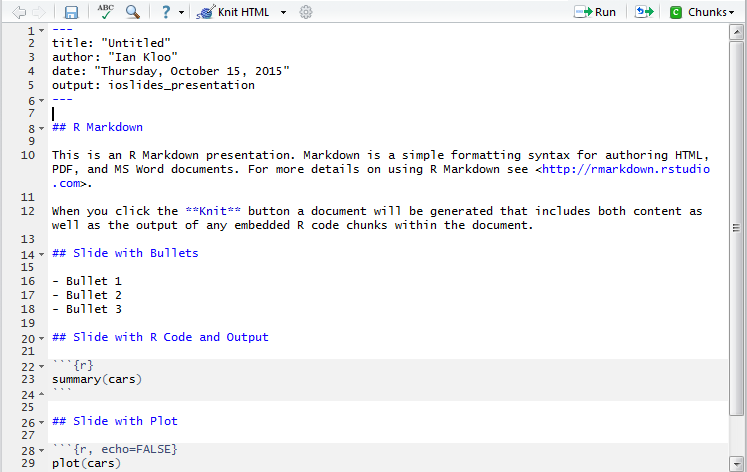This screenshot has width=747, height=472.
Task: Open Knit HTML format dropdown arrow
Action: pos(283,12)
